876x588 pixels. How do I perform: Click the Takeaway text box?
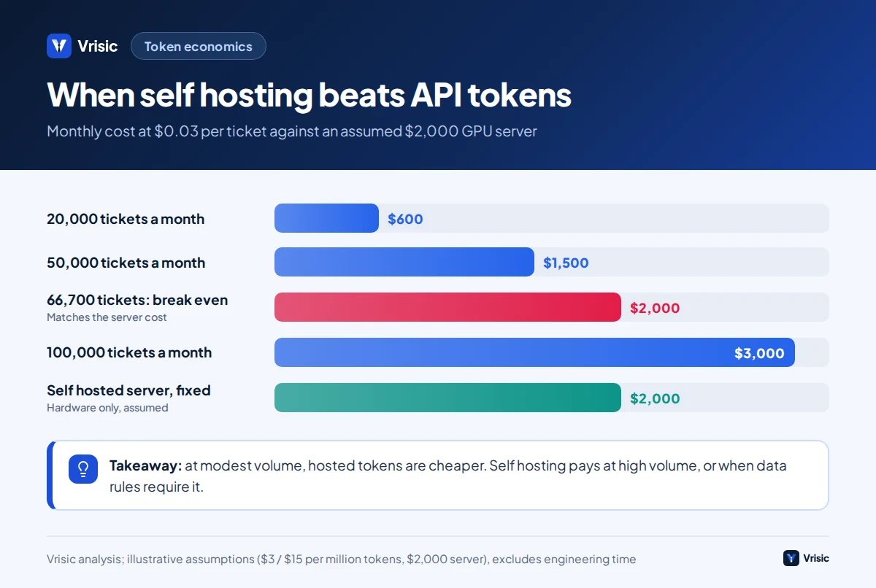[x=438, y=475]
